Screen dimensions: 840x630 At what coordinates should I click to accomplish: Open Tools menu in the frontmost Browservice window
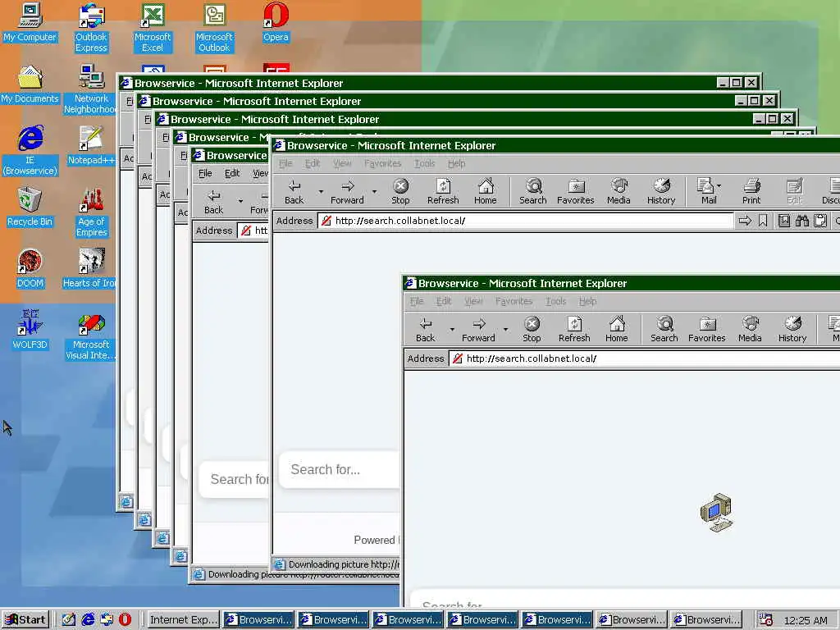(555, 301)
